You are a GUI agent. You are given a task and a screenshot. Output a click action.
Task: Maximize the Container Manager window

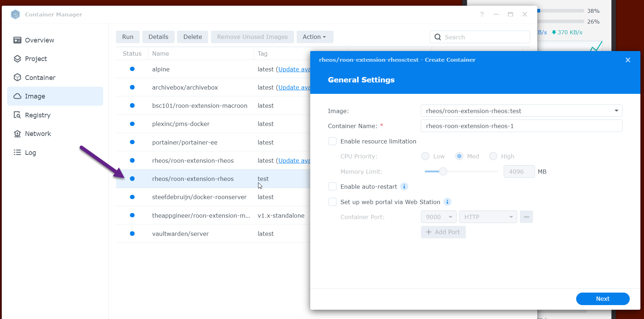tap(510, 14)
